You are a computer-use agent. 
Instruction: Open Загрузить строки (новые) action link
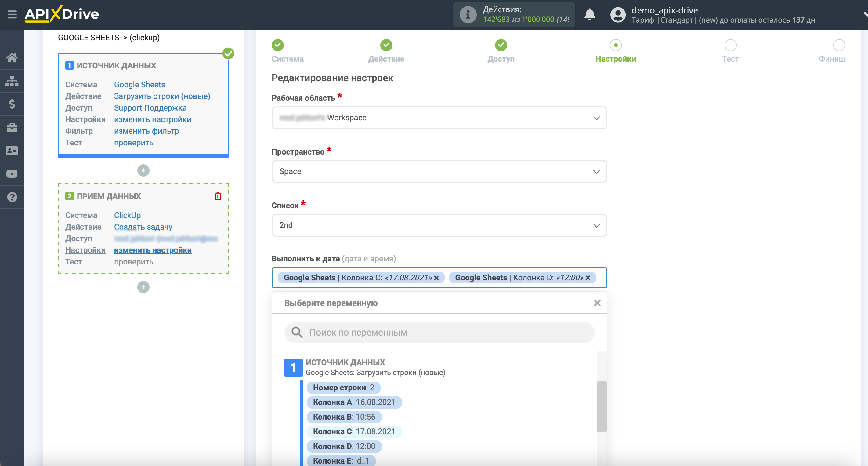pyautogui.click(x=162, y=96)
